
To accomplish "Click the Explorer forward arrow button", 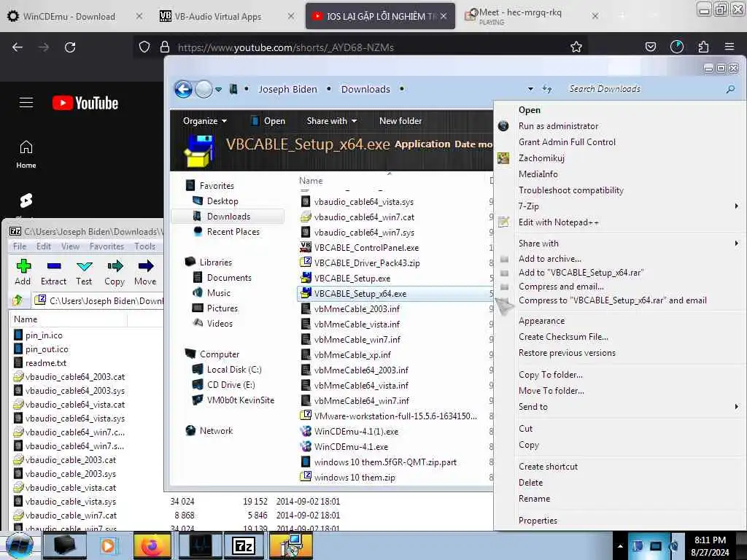I will pyautogui.click(x=204, y=89).
